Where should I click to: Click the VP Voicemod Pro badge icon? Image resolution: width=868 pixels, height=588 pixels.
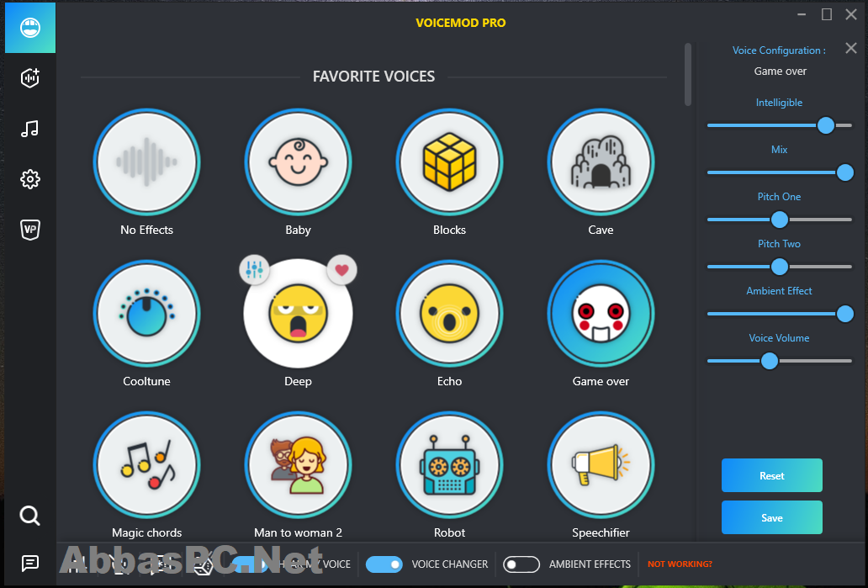tap(30, 229)
